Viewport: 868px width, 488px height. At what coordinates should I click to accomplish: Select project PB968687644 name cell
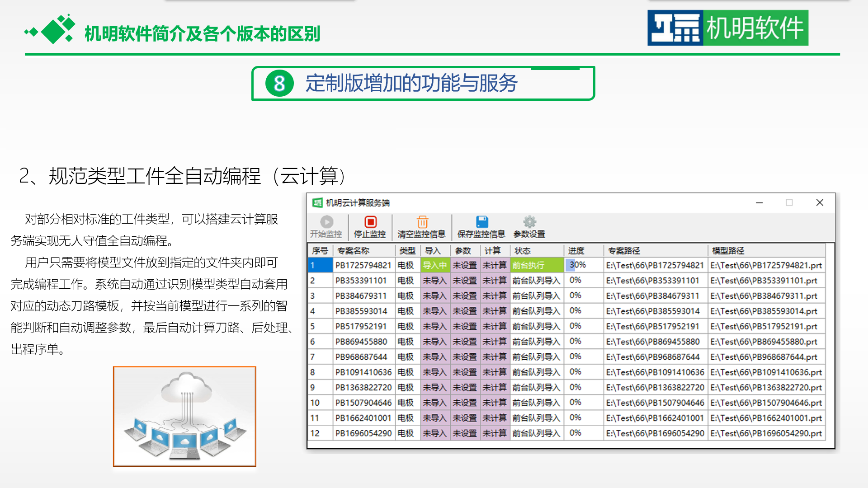(x=364, y=357)
